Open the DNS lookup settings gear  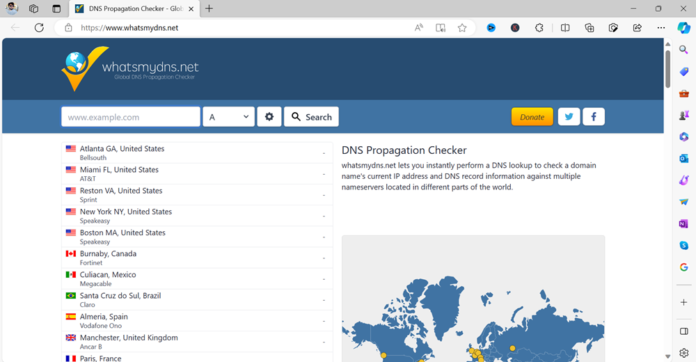269,117
